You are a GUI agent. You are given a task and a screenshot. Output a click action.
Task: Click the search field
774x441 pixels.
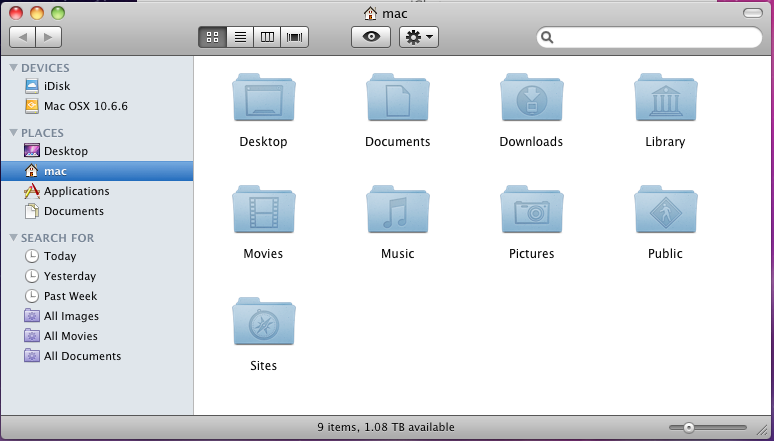point(649,38)
